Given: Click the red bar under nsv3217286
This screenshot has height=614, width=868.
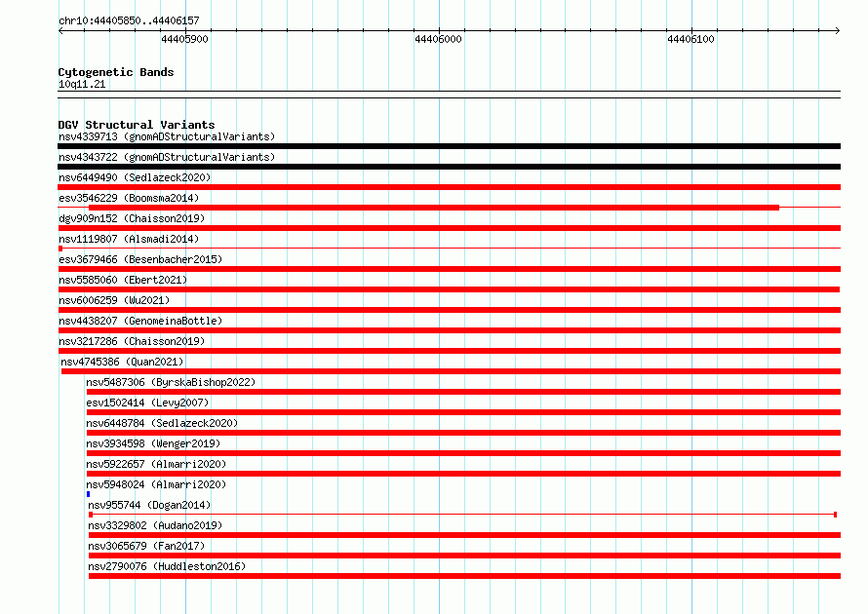Looking at the screenshot, I should click(x=449, y=351).
